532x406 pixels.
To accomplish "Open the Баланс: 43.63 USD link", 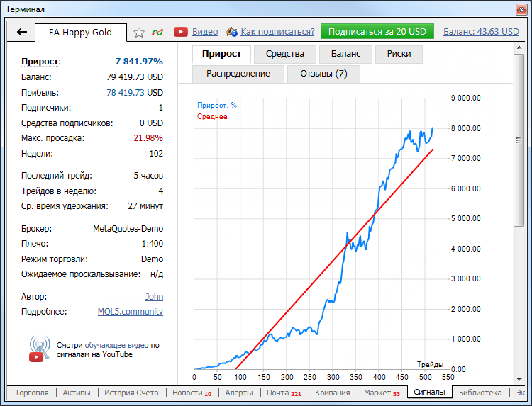I will pyautogui.click(x=481, y=31).
